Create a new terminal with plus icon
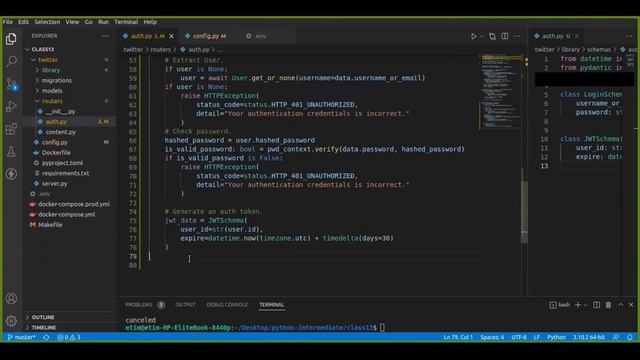The width and height of the screenshot is (640, 360). click(578, 305)
